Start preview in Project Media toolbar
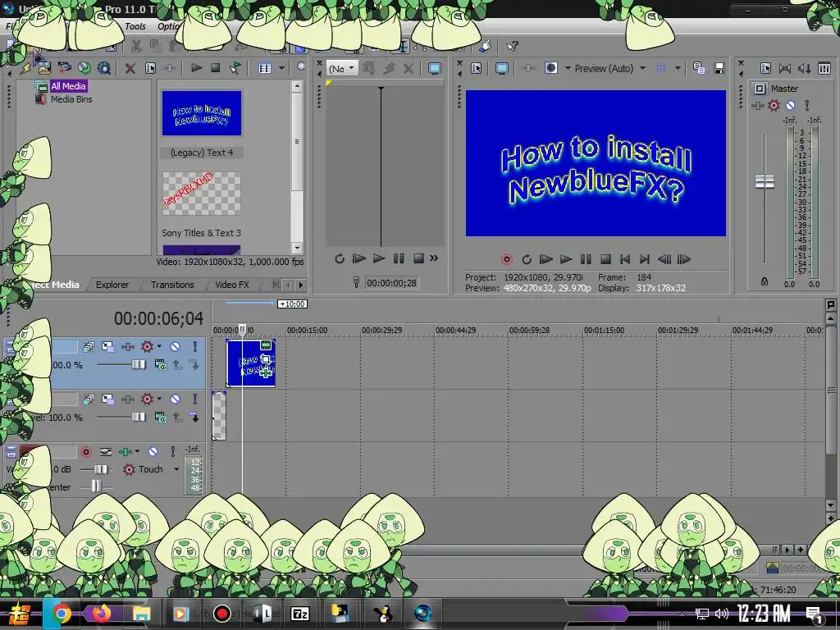The image size is (840, 630). click(x=197, y=68)
